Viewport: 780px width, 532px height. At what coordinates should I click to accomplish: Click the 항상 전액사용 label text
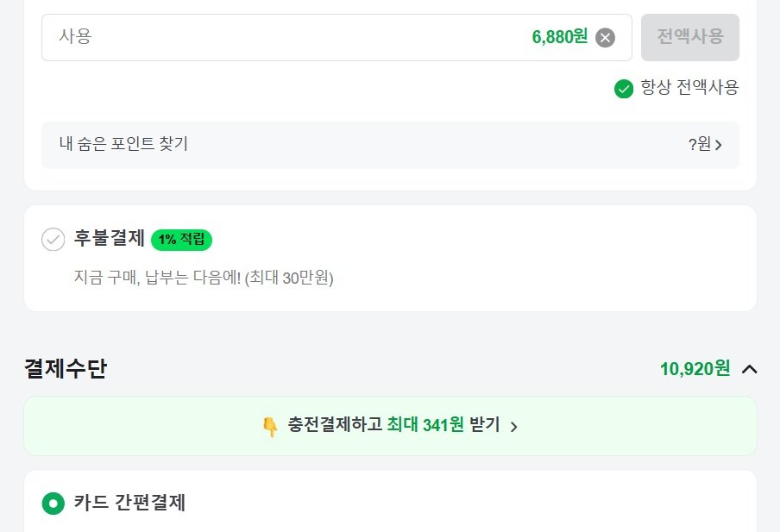tap(689, 88)
